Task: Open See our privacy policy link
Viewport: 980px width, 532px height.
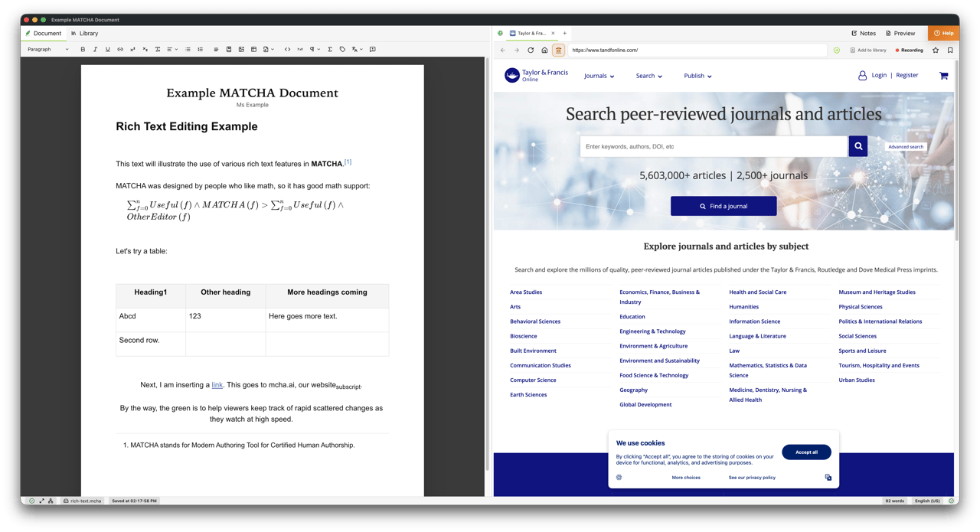Action: pyautogui.click(x=752, y=477)
